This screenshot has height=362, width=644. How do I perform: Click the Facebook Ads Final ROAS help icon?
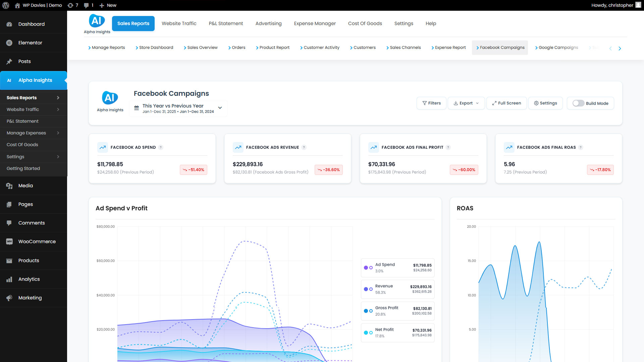point(581,147)
